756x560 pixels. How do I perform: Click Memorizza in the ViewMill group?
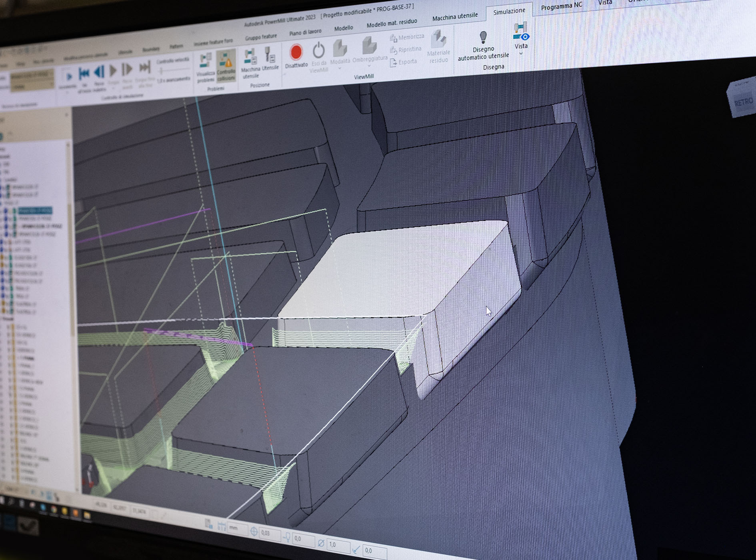click(x=407, y=38)
